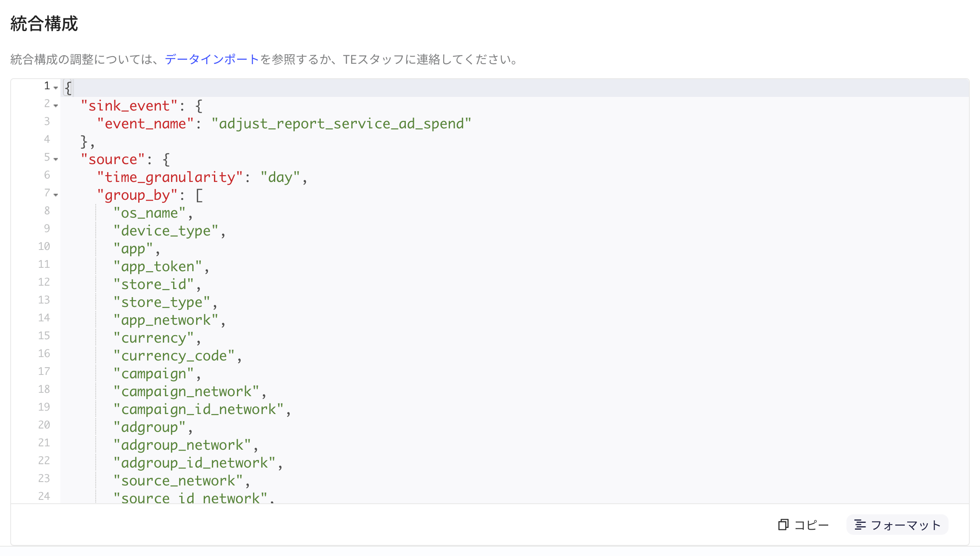Click the "adgroup_id_network" entry
The height and width of the screenshot is (556, 980).
coord(194,463)
